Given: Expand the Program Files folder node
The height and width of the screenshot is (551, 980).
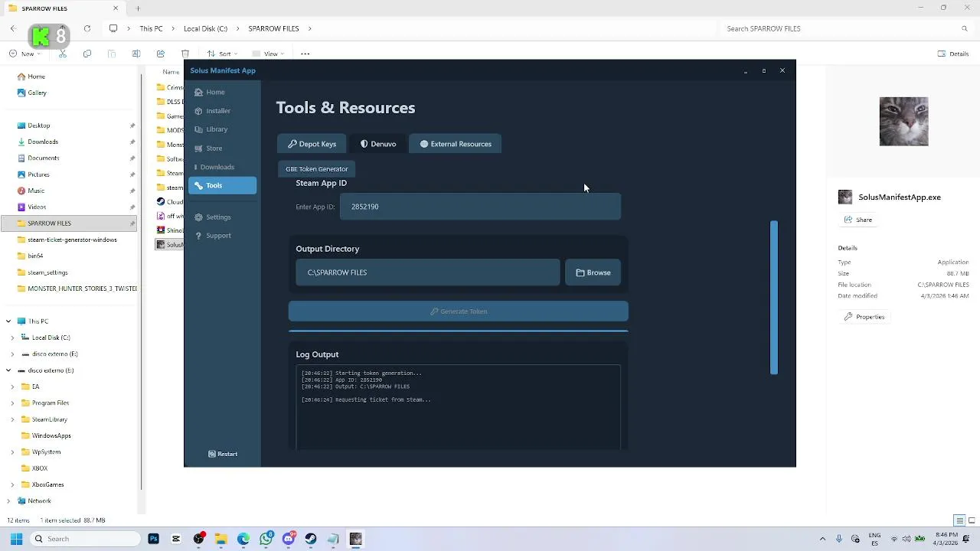Looking at the screenshot, I should click(12, 403).
